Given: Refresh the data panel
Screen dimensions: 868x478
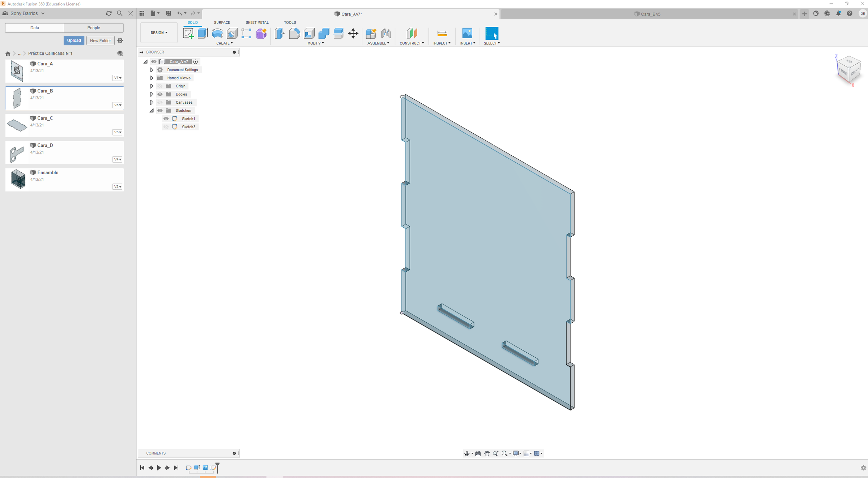Looking at the screenshot, I should [109, 13].
